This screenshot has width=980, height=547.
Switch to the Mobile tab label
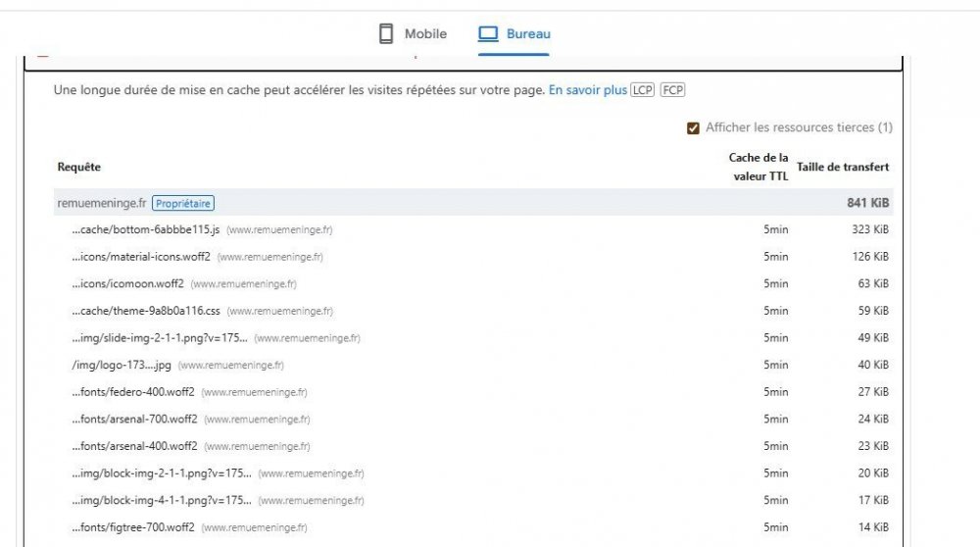coord(425,34)
